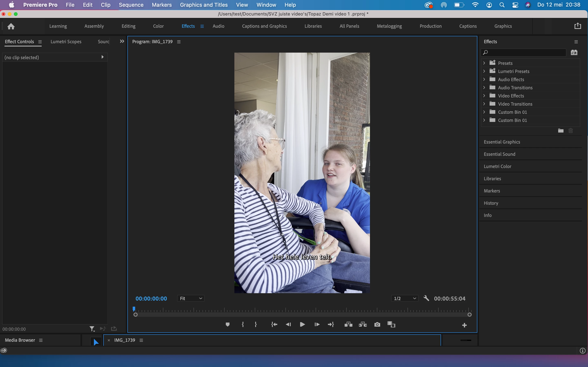The height and width of the screenshot is (367, 588).
Task: Click the new custom bin folder icon
Action: (561, 131)
